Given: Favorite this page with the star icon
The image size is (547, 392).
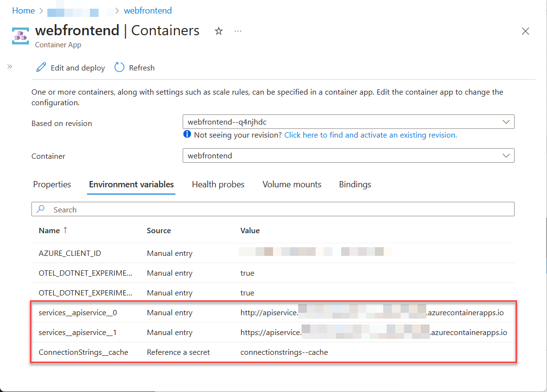Looking at the screenshot, I should click(219, 31).
